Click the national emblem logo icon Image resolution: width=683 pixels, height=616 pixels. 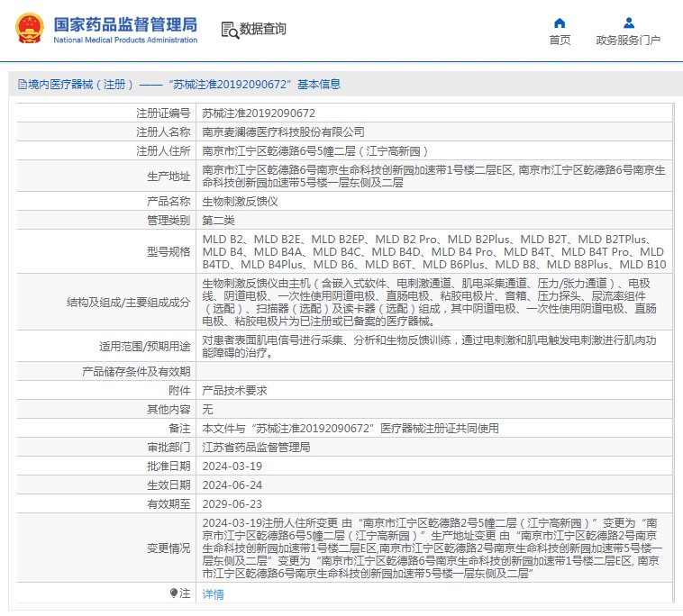point(29,29)
